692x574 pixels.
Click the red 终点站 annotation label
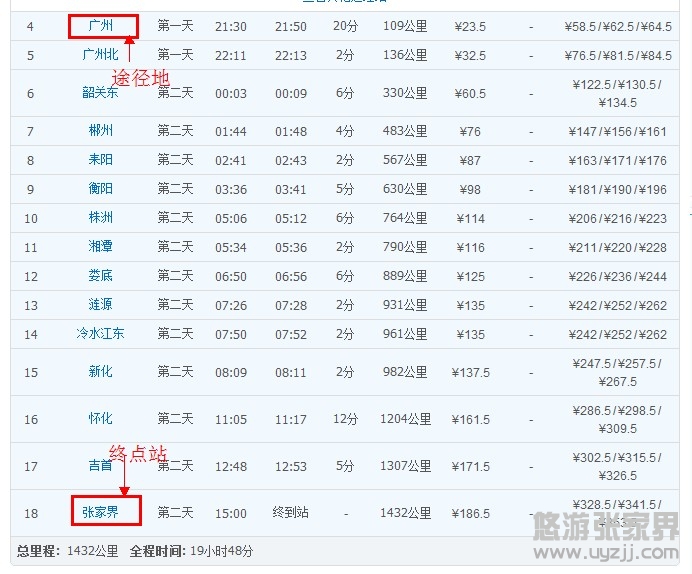click(138, 452)
